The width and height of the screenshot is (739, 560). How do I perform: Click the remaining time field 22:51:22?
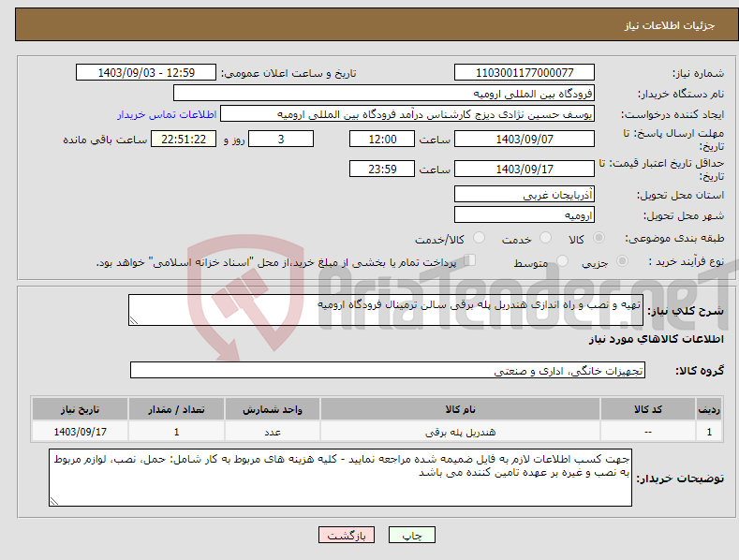[184, 139]
